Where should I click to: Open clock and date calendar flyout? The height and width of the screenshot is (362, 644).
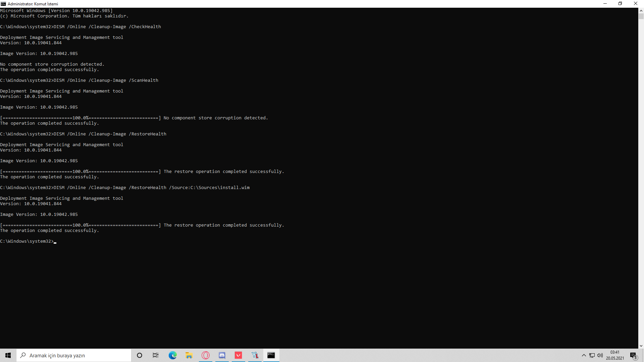coord(615,355)
